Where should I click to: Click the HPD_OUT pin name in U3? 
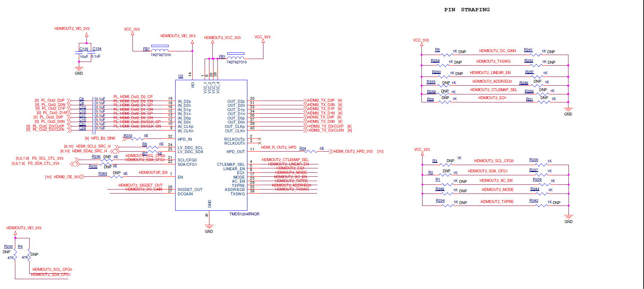235,152
